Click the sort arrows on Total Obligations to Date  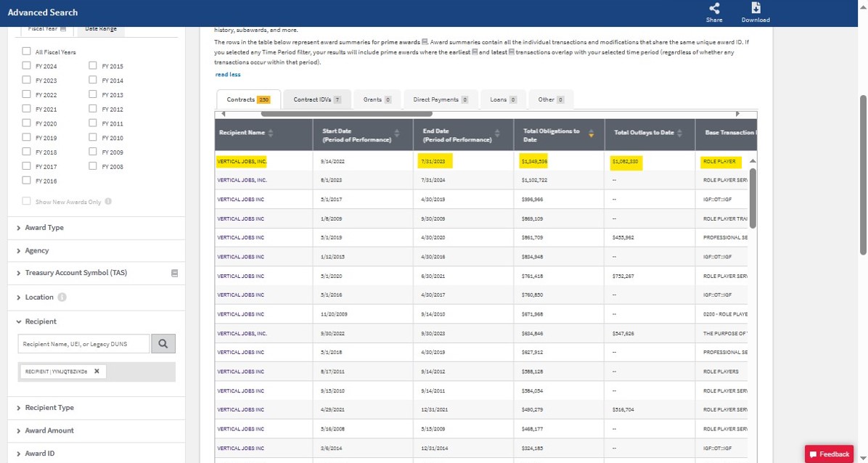[591, 133]
